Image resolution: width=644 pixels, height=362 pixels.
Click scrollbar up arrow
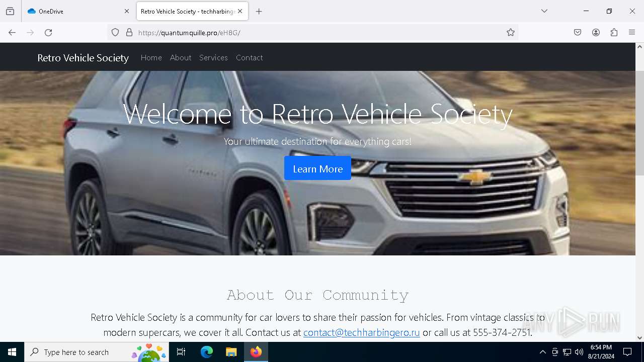coord(639,47)
